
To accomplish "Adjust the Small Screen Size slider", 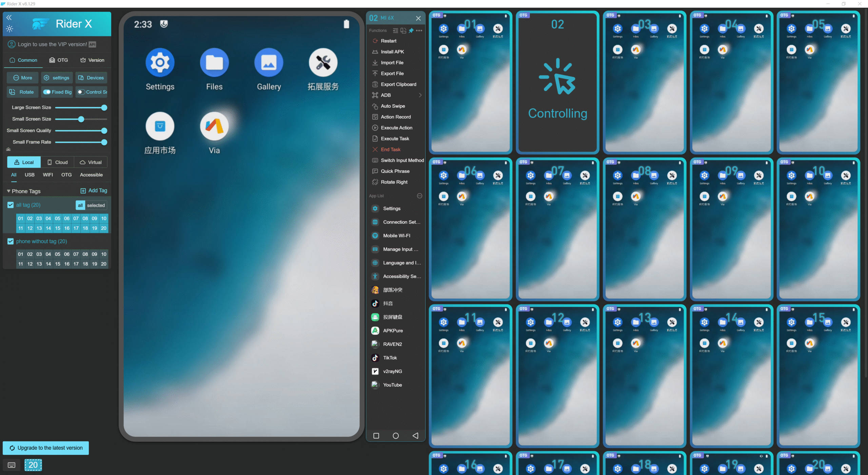I will [x=81, y=119].
